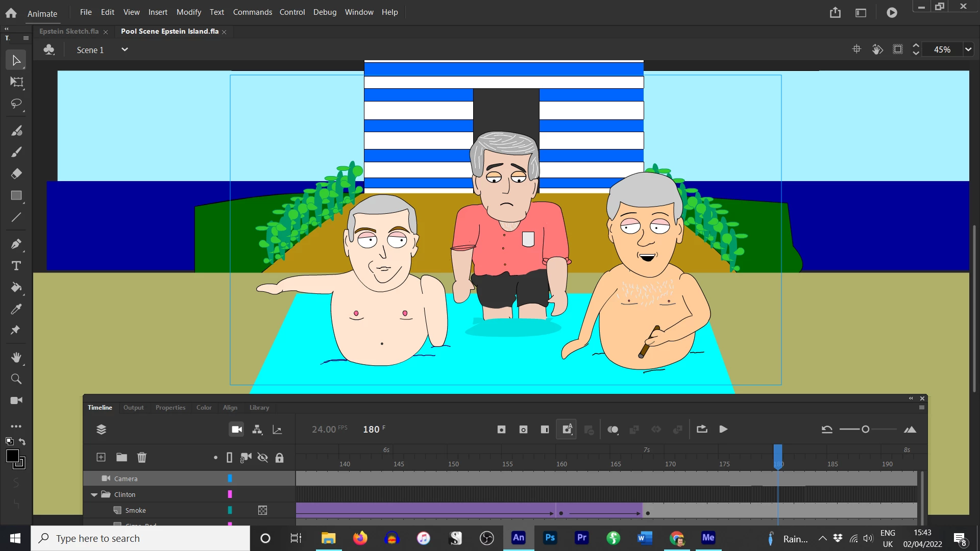The height and width of the screenshot is (551, 980).
Task: Switch to the Library tab
Action: point(259,408)
